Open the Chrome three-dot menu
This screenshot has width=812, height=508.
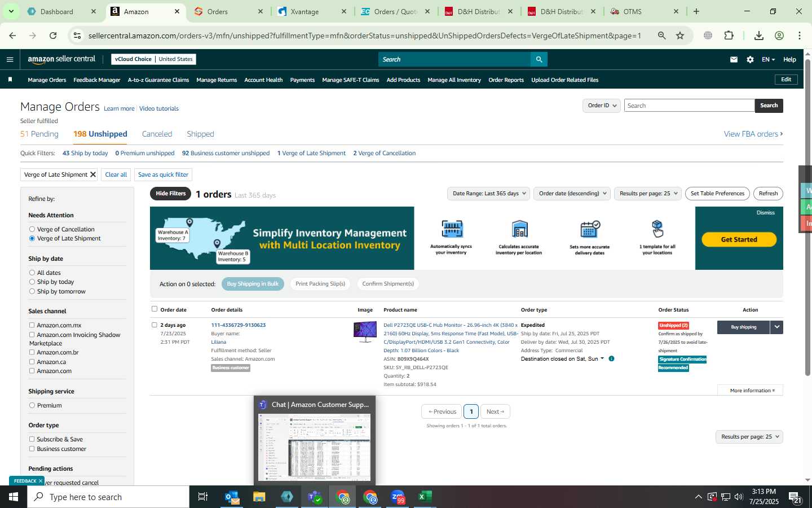coord(800,36)
